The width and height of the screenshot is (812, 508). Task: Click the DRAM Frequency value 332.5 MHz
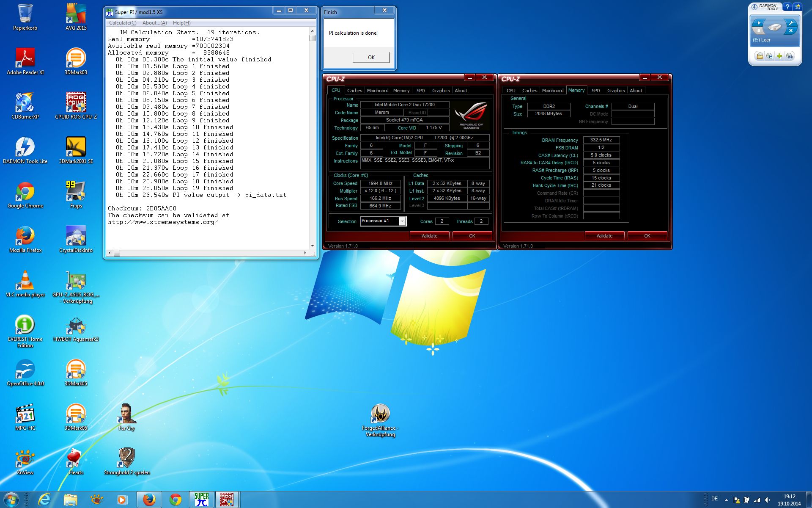click(601, 140)
